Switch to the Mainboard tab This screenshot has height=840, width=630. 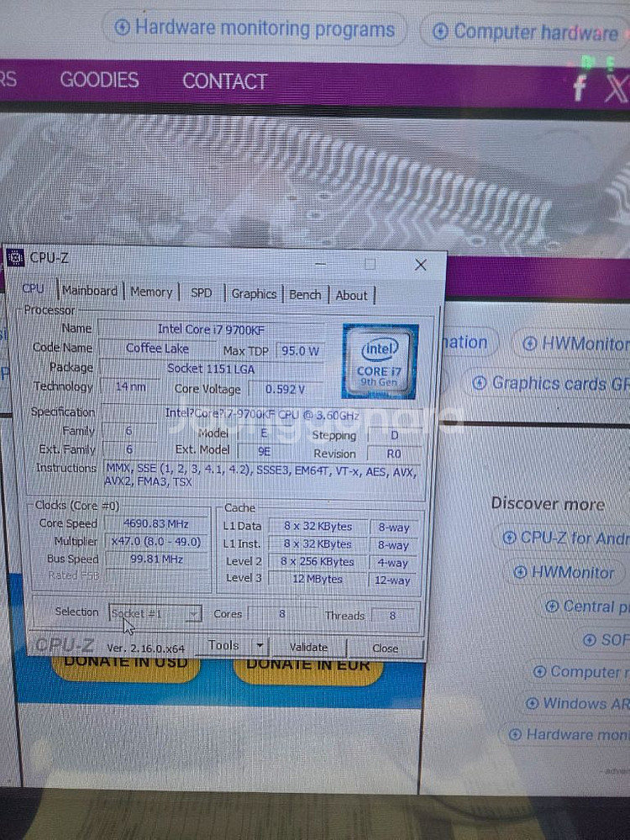pyautogui.click(x=90, y=291)
